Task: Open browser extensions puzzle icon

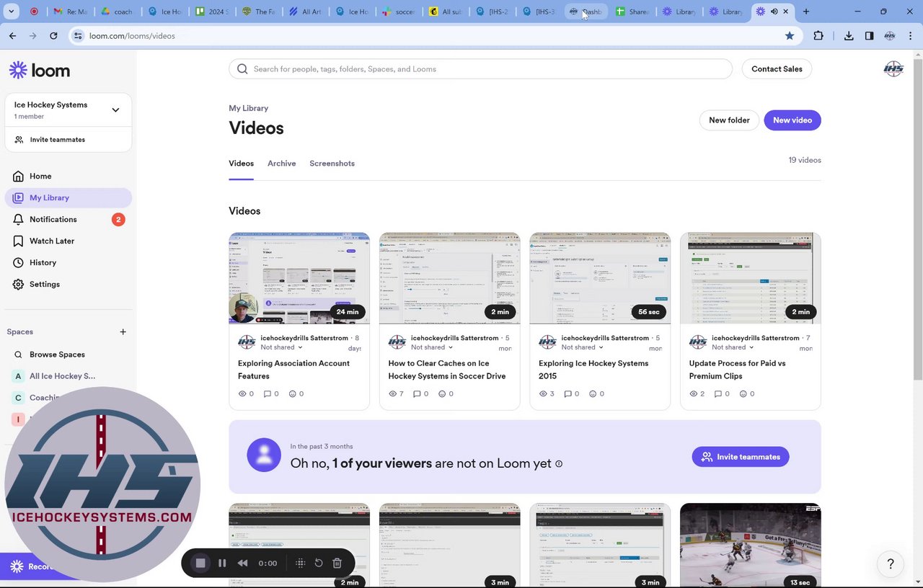Action: click(818, 35)
